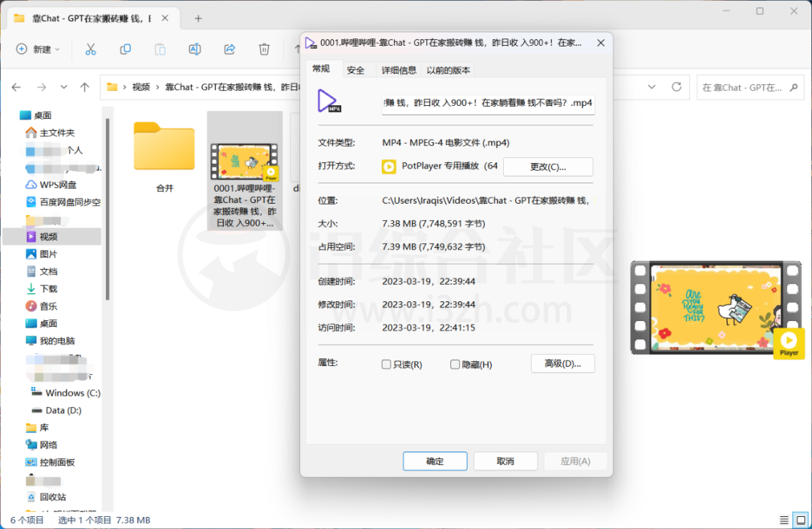This screenshot has width=812, height=529.
Task: Open Windows (C:) drive
Action: [x=65, y=393]
